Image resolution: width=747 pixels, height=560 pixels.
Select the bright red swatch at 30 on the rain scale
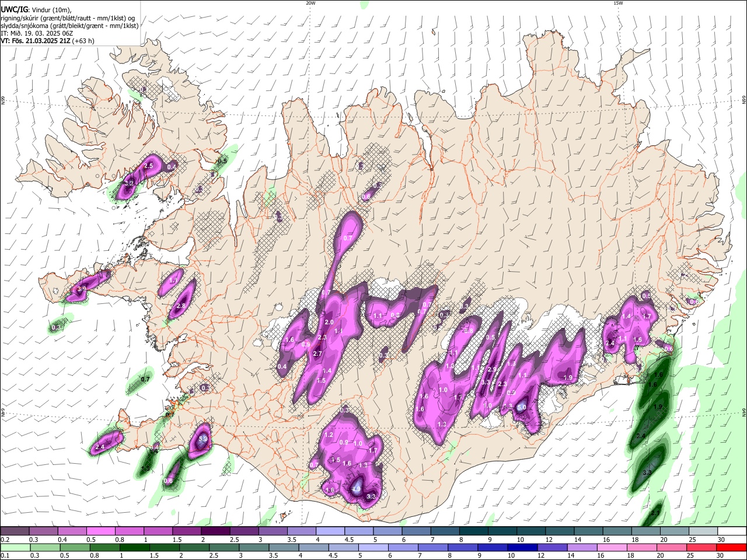pyautogui.click(x=731, y=548)
